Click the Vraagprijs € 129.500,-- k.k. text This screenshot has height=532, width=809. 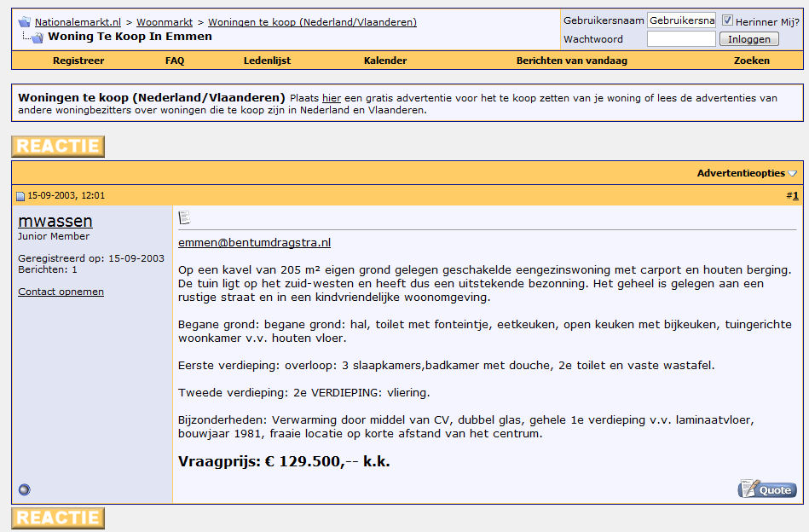[x=284, y=461]
